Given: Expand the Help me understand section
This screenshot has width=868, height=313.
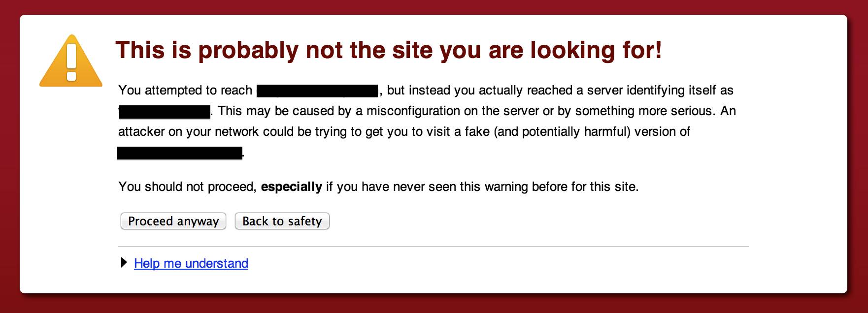Looking at the screenshot, I should [191, 263].
